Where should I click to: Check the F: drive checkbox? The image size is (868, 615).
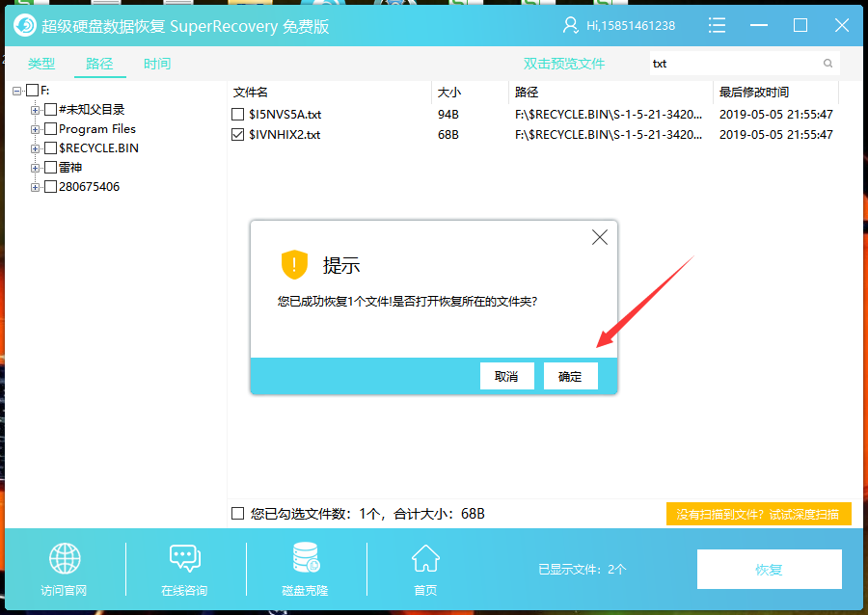pyautogui.click(x=32, y=91)
